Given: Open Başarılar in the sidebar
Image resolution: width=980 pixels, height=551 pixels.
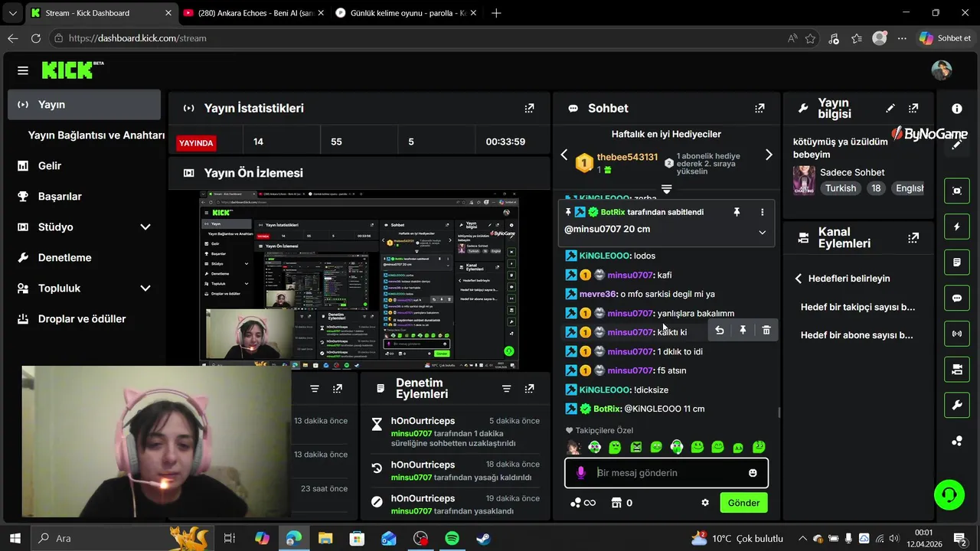Looking at the screenshot, I should [84, 197].
